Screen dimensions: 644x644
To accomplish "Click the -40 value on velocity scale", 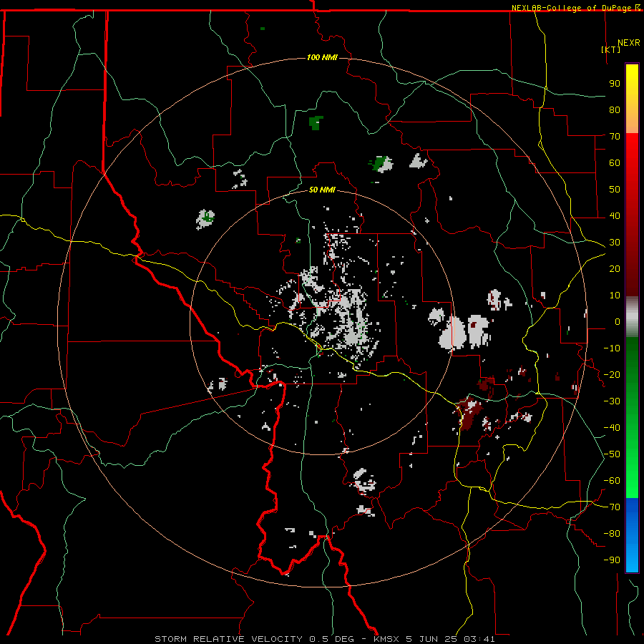I will pyautogui.click(x=612, y=428).
